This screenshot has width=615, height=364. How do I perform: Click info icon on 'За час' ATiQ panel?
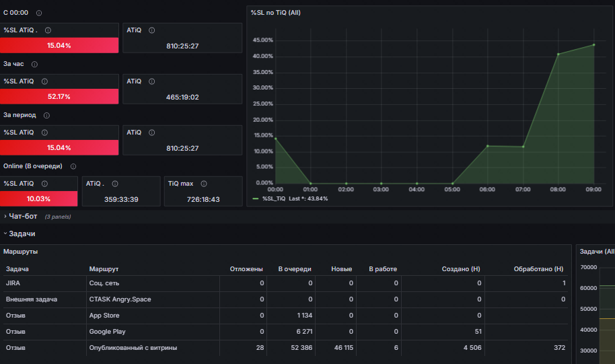point(152,81)
